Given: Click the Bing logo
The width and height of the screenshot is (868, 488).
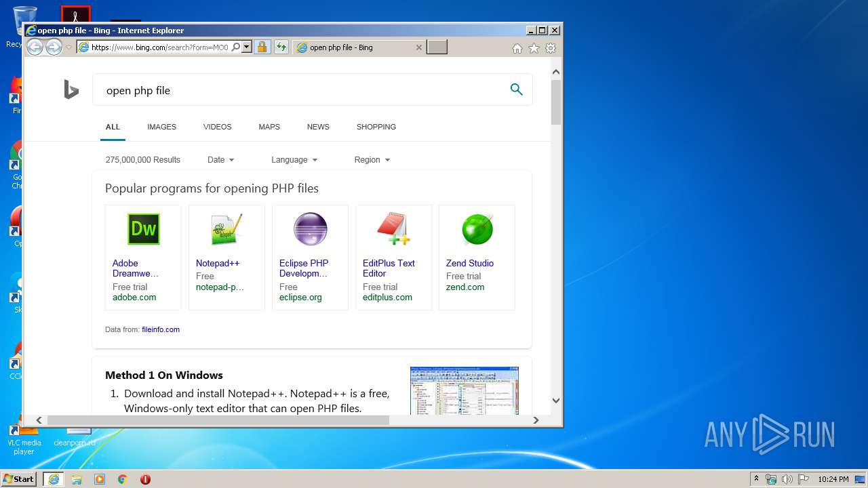Looking at the screenshot, I should [x=71, y=89].
